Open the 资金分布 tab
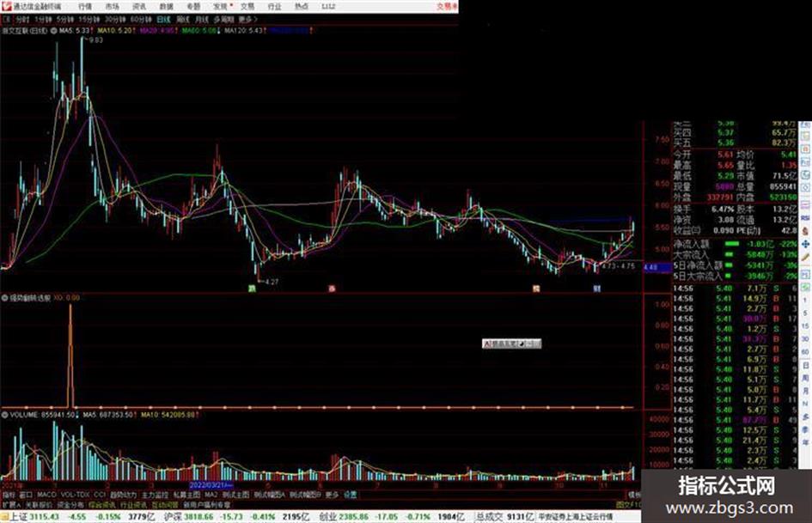The image size is (812, 523). (70, 504)
